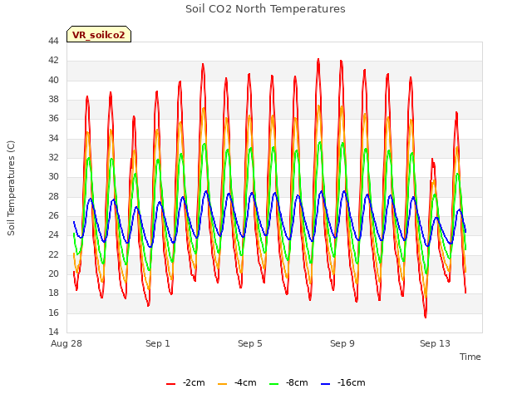Image resolution: width=532 pixels, height=399 pixels.
Task: Click the highest red -2cm peak near 42
Action: click(x=318, y=60)
